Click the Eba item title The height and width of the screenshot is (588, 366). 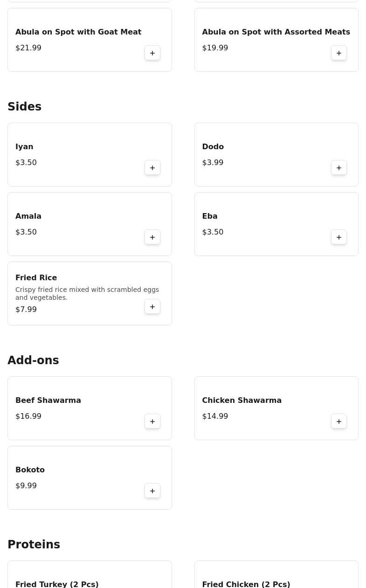209,216
